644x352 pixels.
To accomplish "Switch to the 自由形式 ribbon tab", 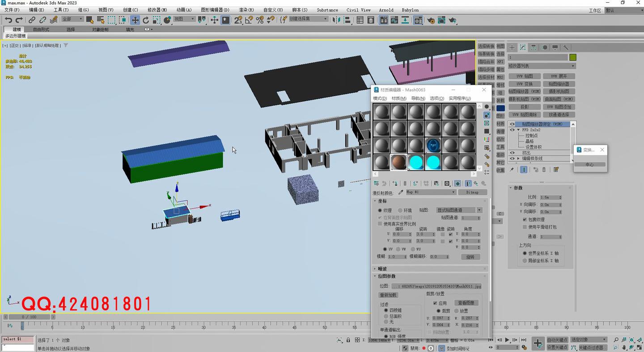I will click(41, 30).
